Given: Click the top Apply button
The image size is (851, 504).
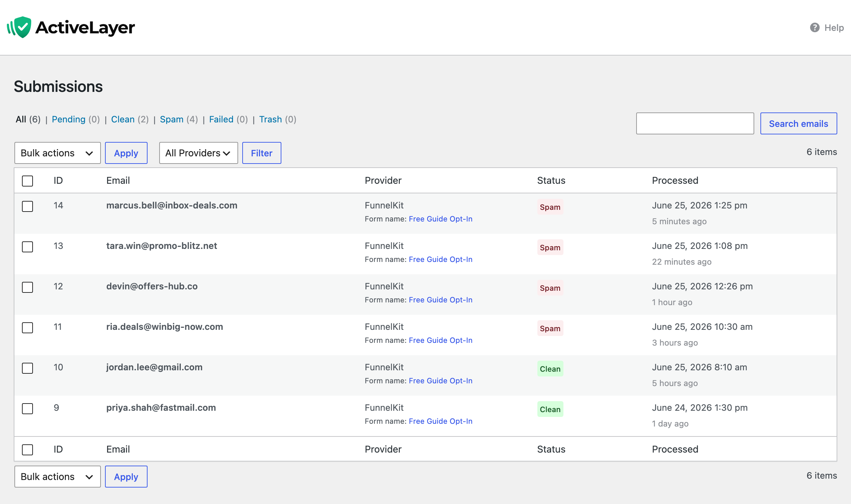Looking at the screenshot, I should click(126, 153).
